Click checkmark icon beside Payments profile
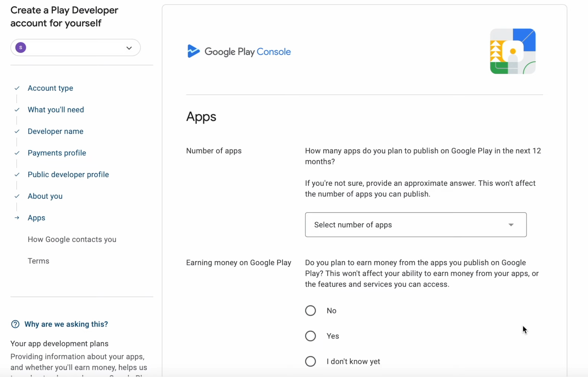The image size is (588, 377). click(17, 153)
